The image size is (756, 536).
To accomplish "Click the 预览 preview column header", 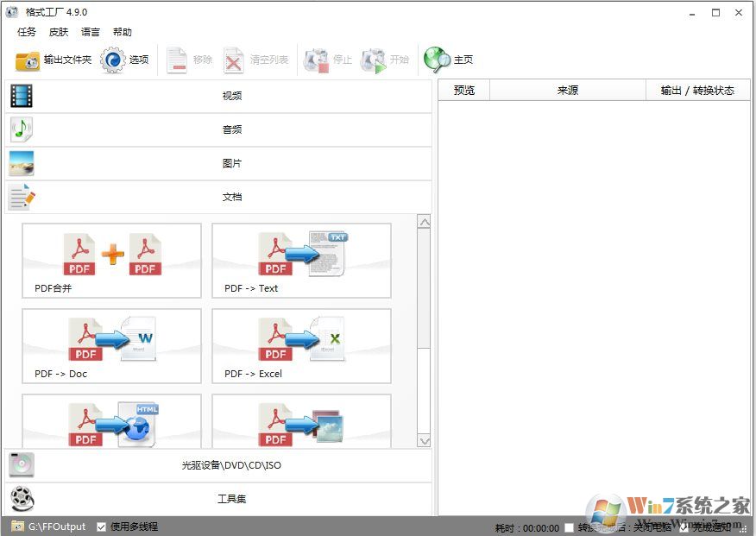I will (463, 90).
